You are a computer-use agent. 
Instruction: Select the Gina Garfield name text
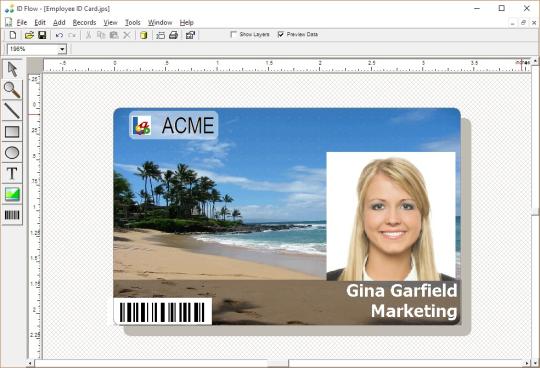click(402, 291)
